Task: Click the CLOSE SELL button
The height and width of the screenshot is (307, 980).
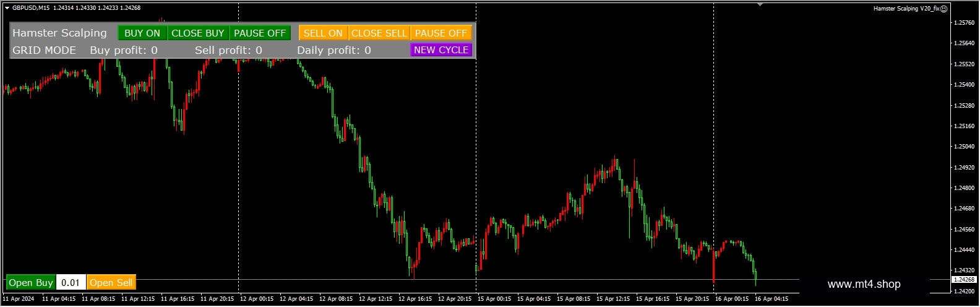Action: pyautogui.click(x=379, y=33)
